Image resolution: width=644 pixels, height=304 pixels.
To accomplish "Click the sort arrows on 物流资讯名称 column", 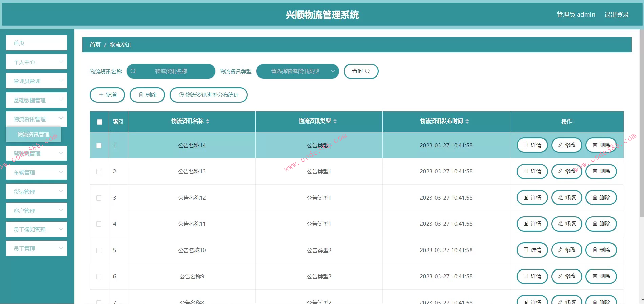I will point(208,121).
